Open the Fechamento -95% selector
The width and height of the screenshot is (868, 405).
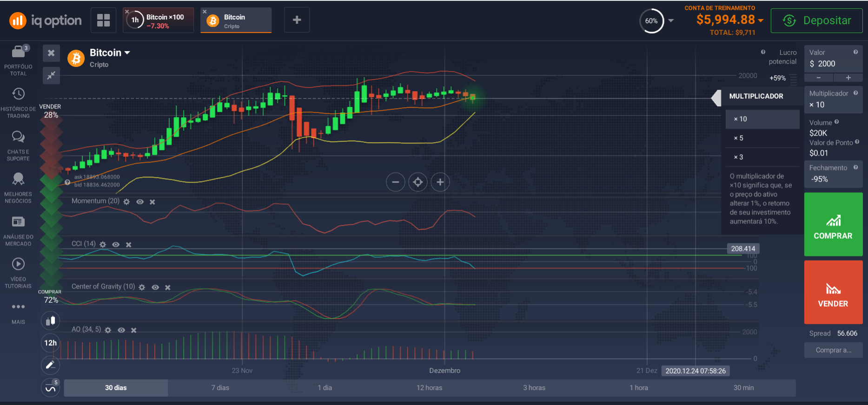pyautogui.click(x=833, y=174)
